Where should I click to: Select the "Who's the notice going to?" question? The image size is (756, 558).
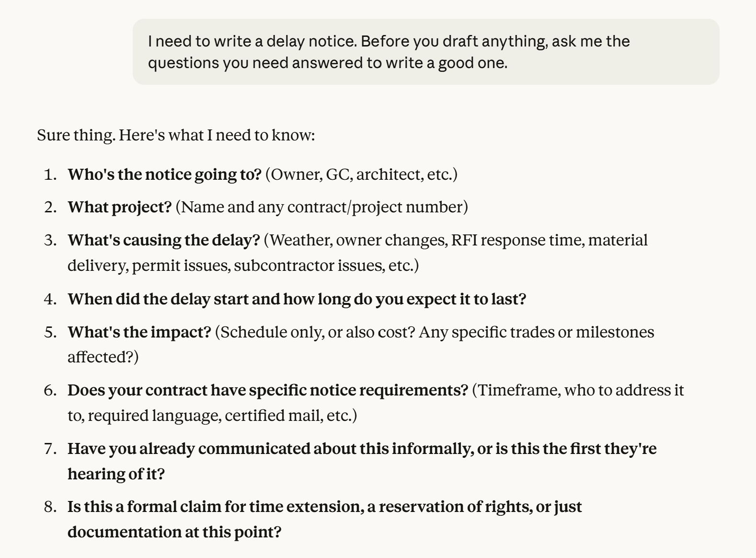164,174
